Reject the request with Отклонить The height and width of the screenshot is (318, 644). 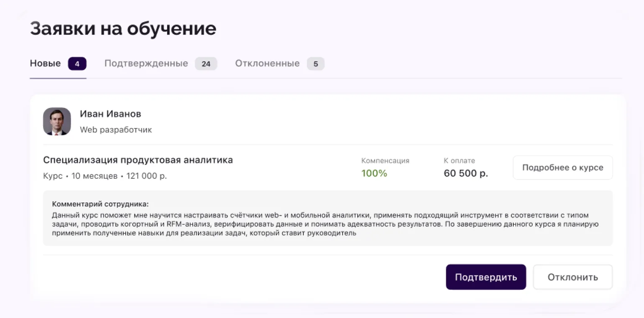point(572,277)
